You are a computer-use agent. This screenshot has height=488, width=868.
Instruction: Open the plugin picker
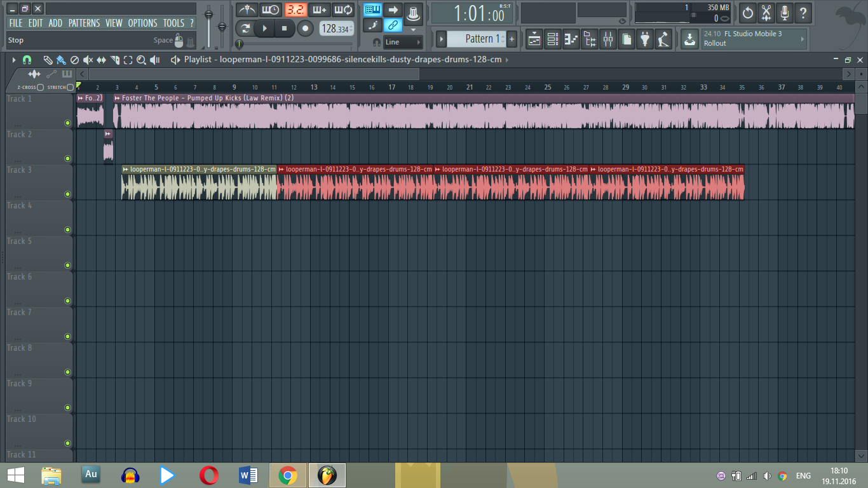pyautogui.click(x=645, y=39)
